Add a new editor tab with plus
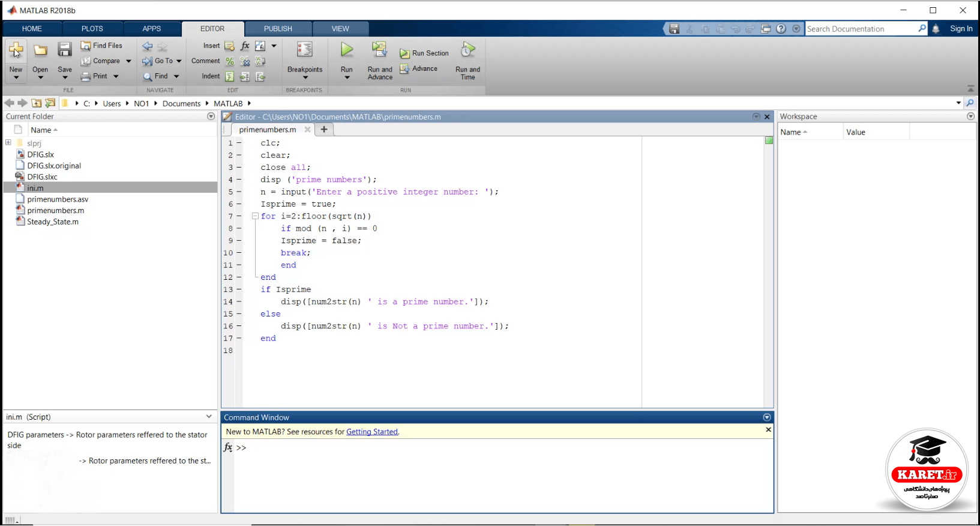The width and height of the screenshot is (980, 526). pos(324,129)
